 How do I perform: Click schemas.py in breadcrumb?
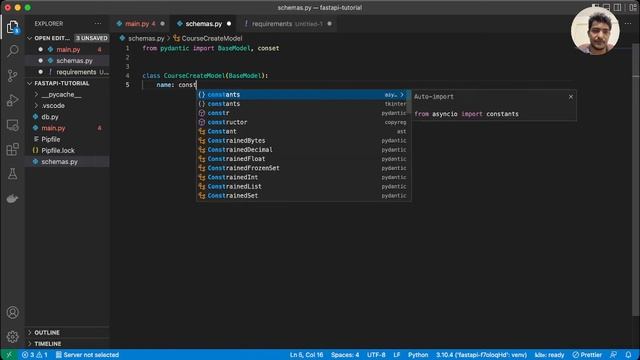[146, 38]
